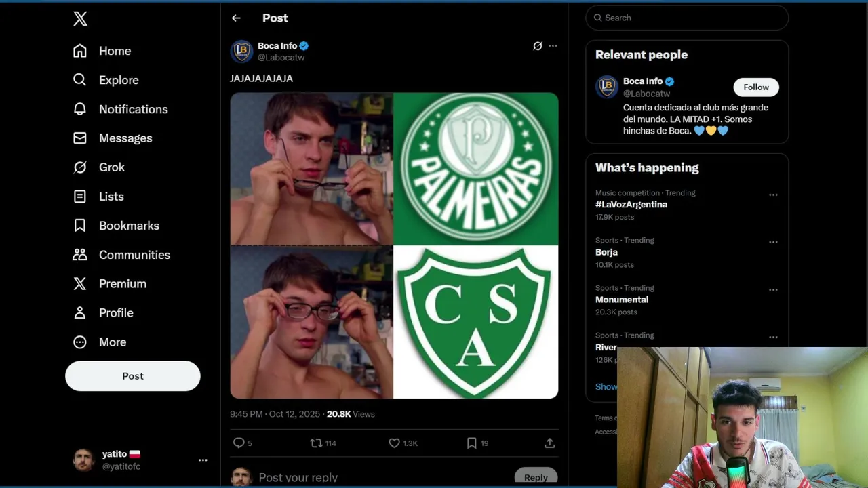
Task: Click the X logo icon
Action: click(x=80, y=19)
